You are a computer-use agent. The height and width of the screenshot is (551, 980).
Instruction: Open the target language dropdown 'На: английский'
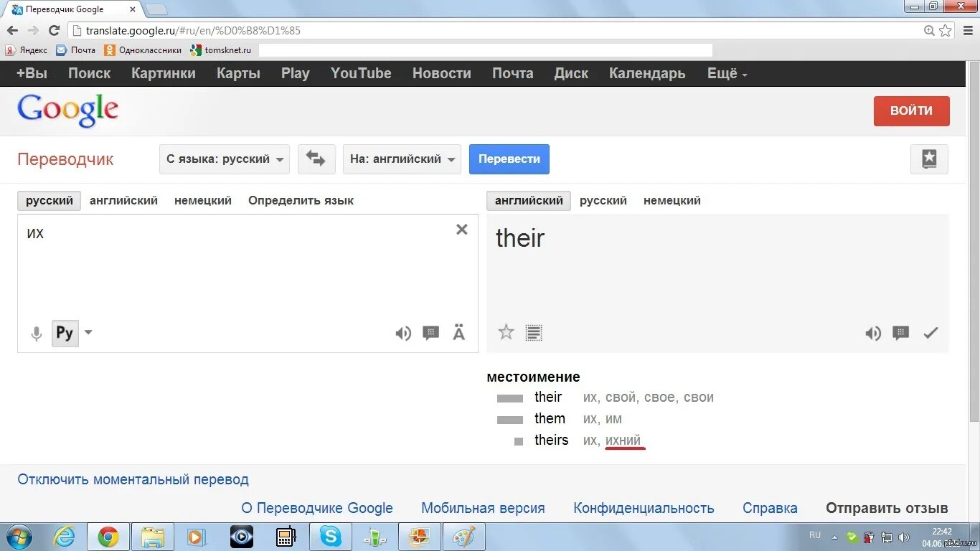[x=402, y=159]
